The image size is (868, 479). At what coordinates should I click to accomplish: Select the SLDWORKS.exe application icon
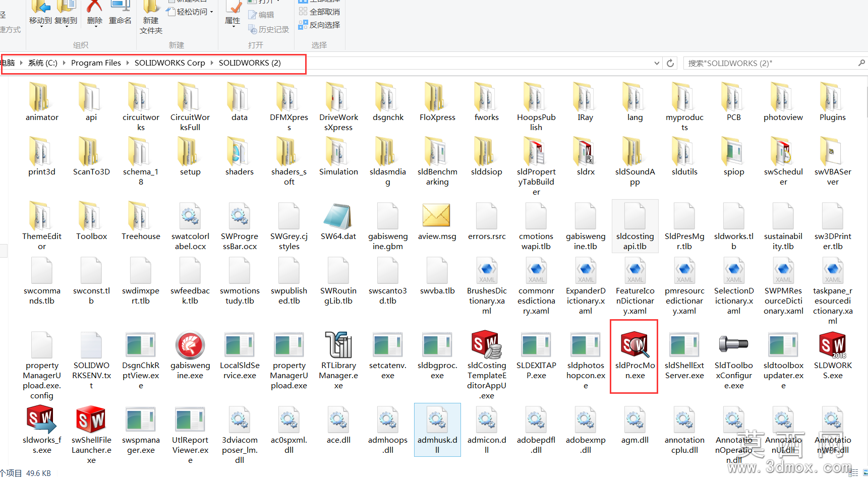point(832,345)
